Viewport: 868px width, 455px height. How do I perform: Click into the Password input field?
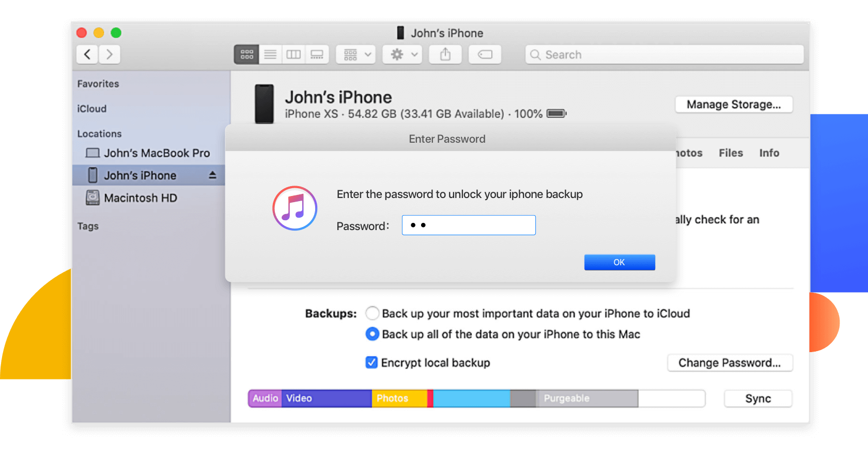(x=469, y=225)
